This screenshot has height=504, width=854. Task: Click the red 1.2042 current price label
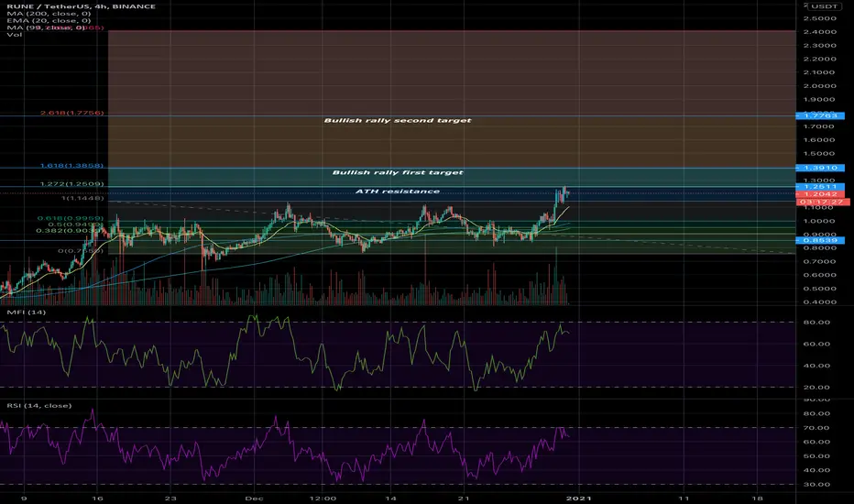820,194
